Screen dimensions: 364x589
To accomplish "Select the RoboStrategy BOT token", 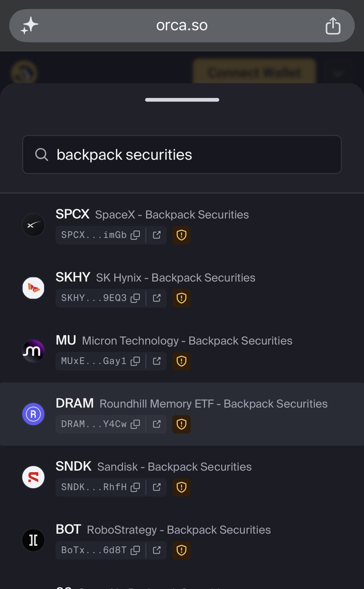I will pos(182,540).
